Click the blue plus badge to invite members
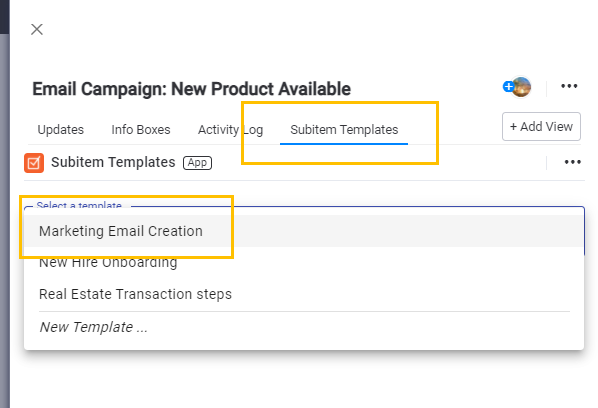The image size is (598, 408). click(508, 87)
